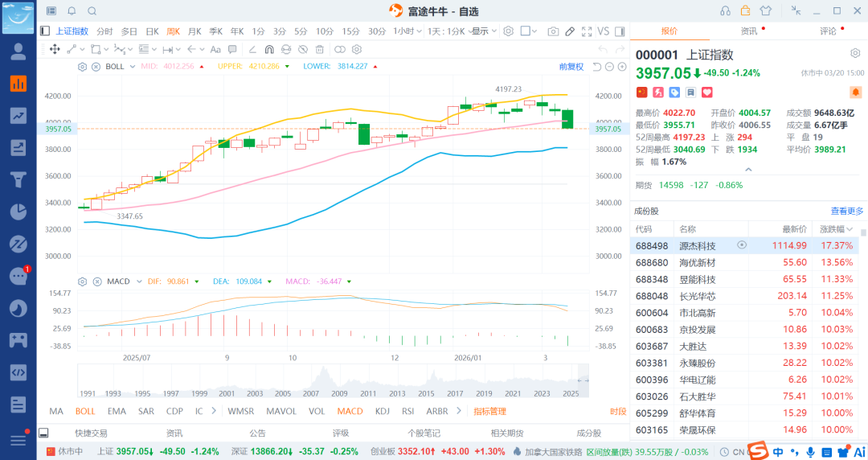Collapse quote details with the up chevron
868x460 pixels.
(748, 170)
